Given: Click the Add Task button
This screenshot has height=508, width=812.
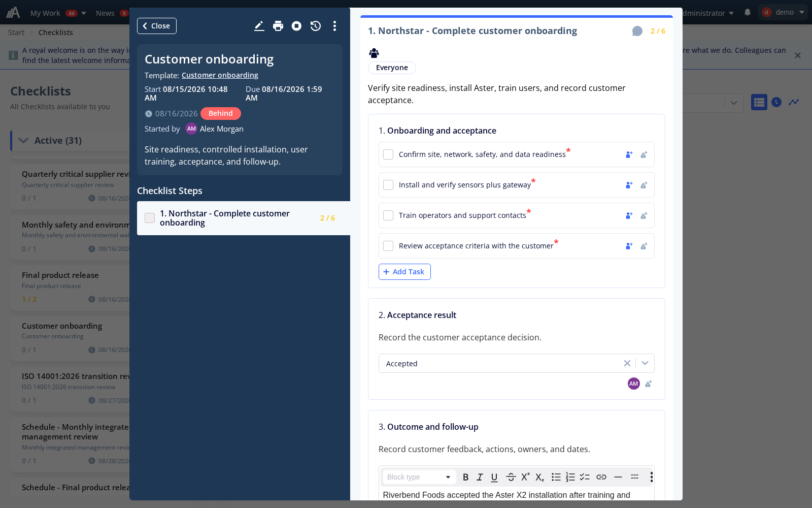Looking at the screenshot, I should point(404,272).
